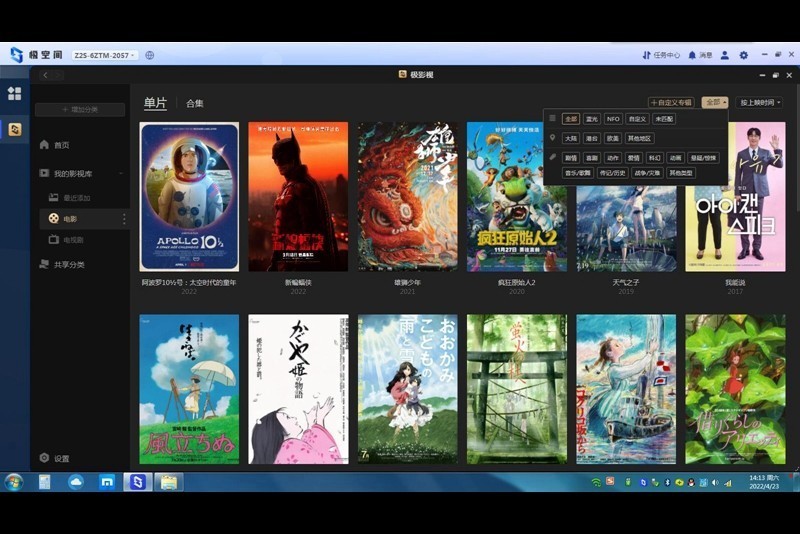
Task: Toggle the 动画 genre filter
Action: click(x=676, y=157)
